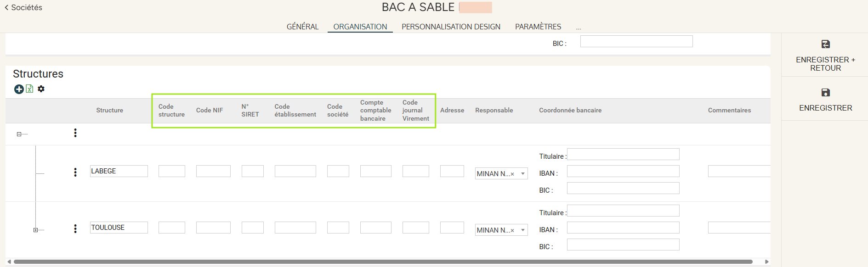
Task: Open Responsable dropdown for TOULOUSE
Action: pos(523,230)
